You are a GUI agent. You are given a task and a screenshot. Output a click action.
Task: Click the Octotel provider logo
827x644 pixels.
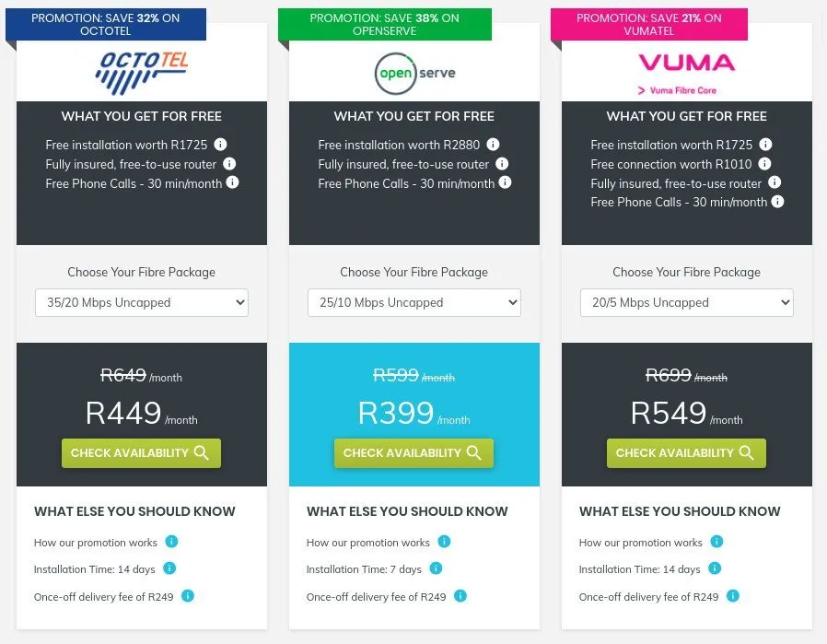(x=141, y=72)
